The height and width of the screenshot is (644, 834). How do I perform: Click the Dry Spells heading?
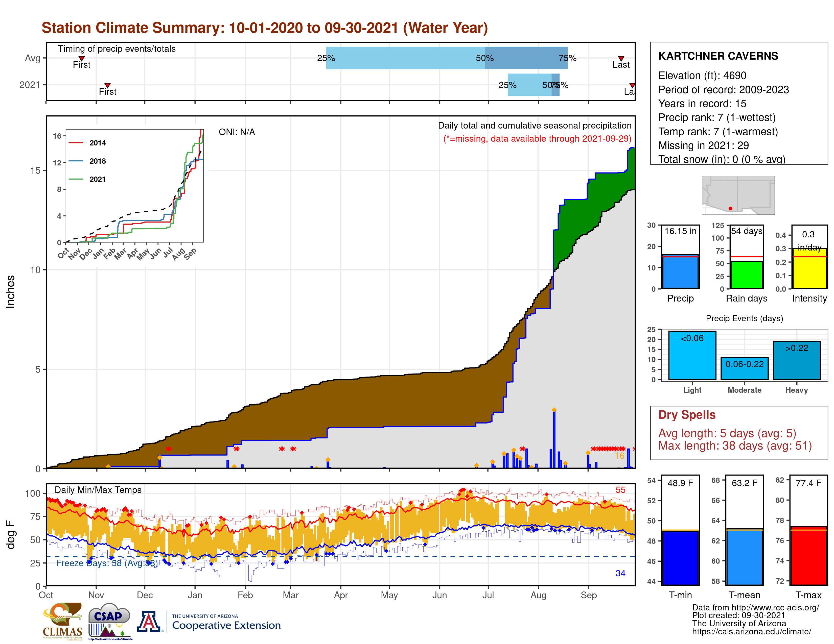(x=687, y=415)
